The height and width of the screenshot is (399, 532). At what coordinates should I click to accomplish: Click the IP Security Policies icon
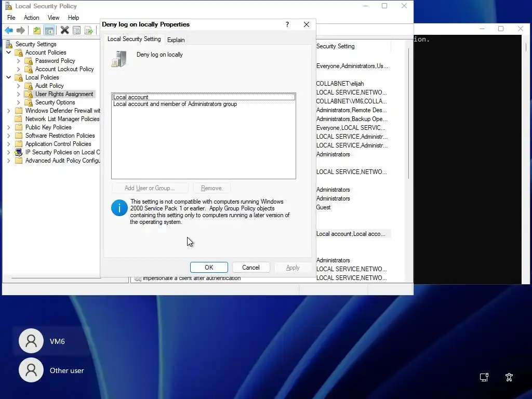point(19,152)
